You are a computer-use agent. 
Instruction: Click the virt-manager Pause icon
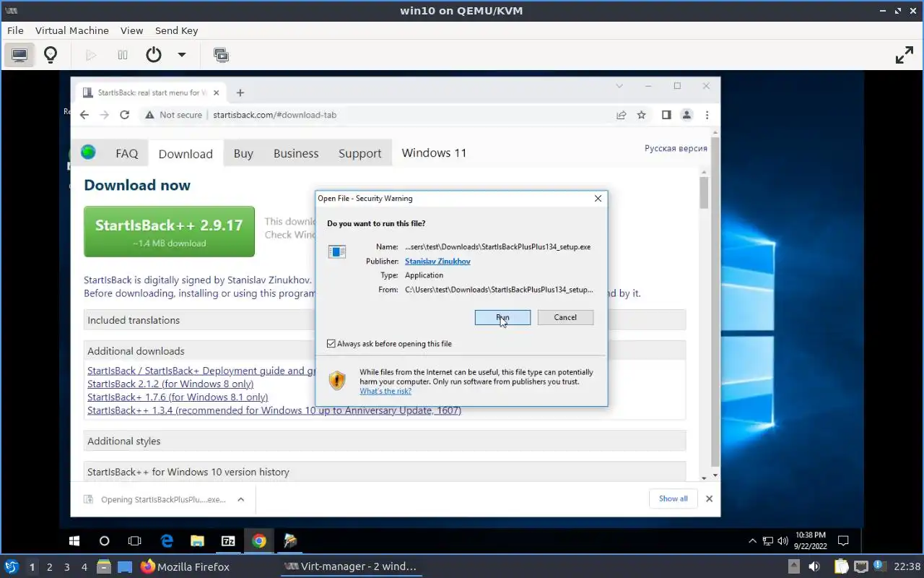[123, 55]
